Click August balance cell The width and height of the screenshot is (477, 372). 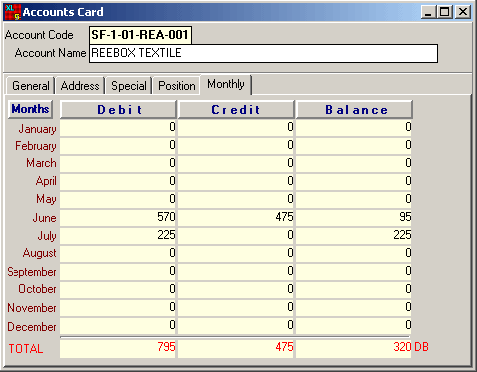pos(354,253)
